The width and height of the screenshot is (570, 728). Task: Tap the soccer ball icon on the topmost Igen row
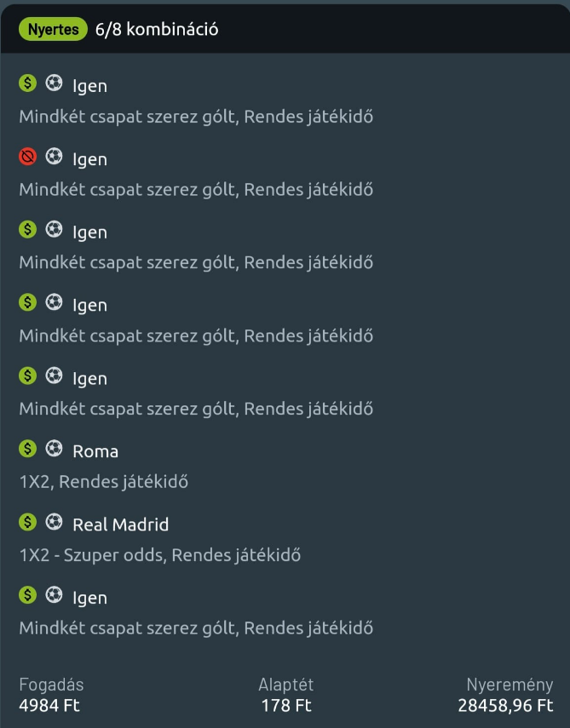[54, 83]
